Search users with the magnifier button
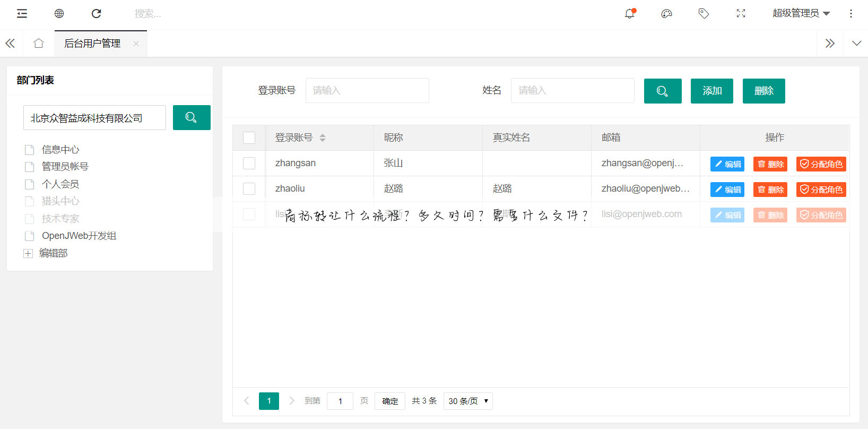Viewport: 868px width, 429px height. coord(663,91)
